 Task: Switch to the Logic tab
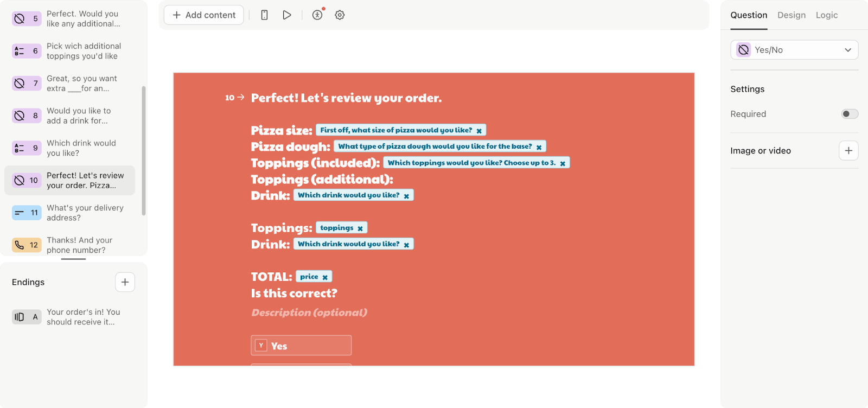[826, 15]
